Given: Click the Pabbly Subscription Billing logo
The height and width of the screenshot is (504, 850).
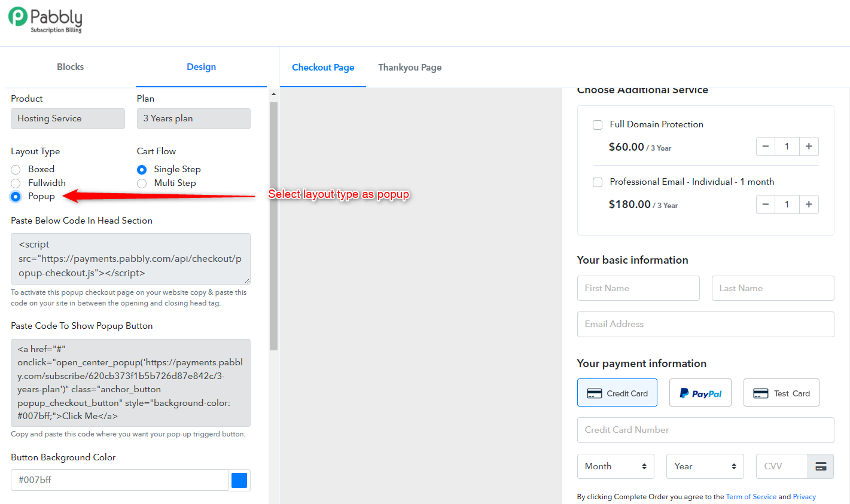Looking at the screenshot, I should (45, 20).
